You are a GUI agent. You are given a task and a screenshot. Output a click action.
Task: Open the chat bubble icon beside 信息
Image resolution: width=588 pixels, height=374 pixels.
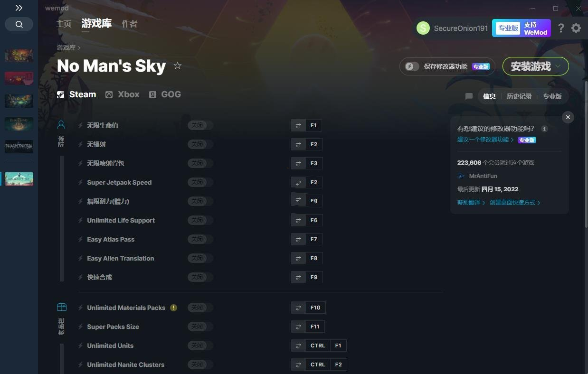pos(469,96)
